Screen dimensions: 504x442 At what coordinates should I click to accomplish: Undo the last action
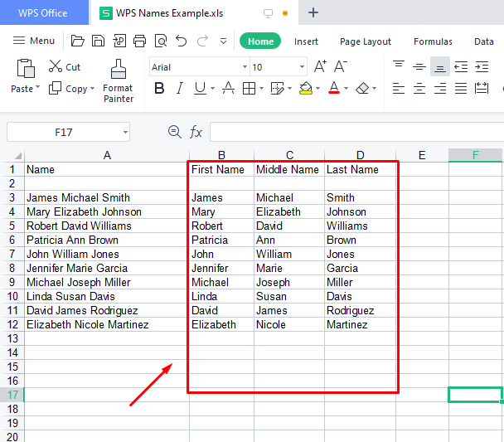[182, 41]
